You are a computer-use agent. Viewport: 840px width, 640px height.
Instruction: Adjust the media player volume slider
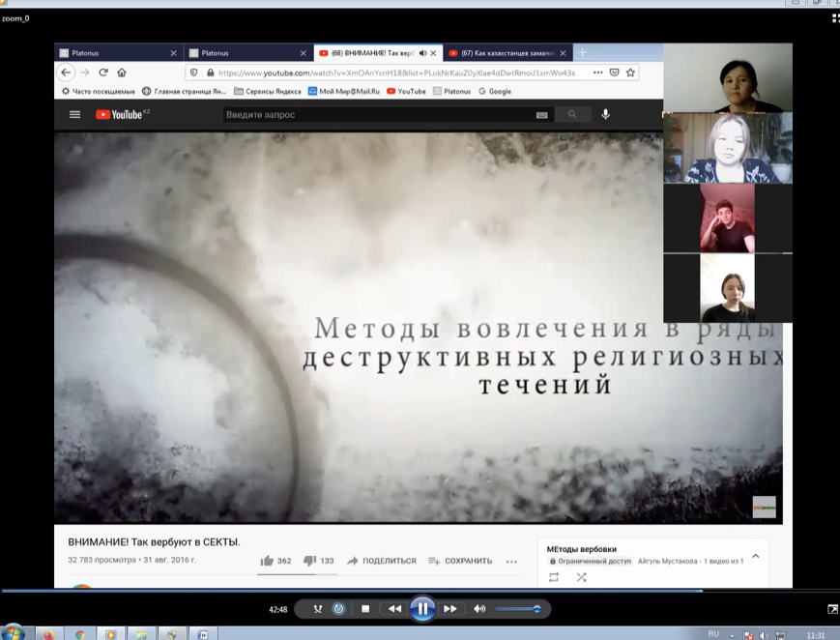[518, 609]
